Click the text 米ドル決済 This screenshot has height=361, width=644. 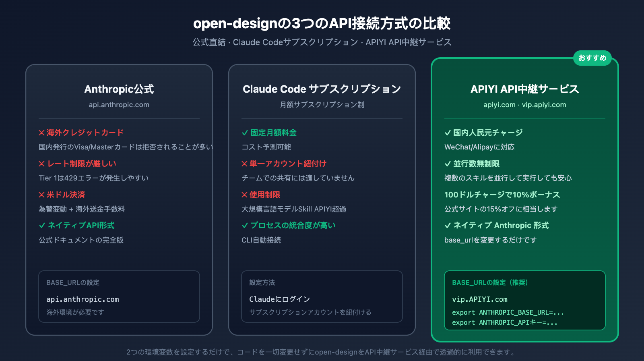pyautogui.click(x=66, y=195)
